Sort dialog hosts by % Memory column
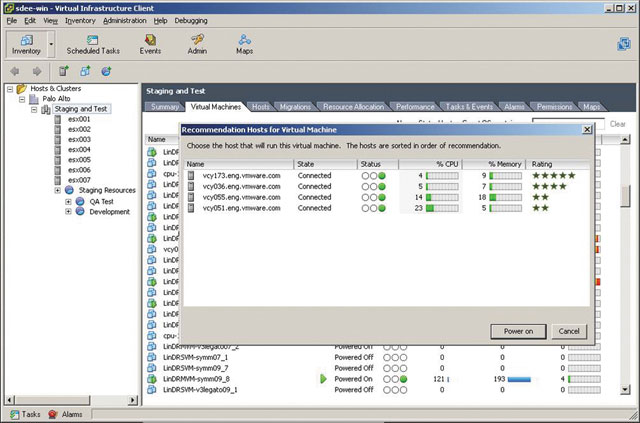 pos(493,164)
